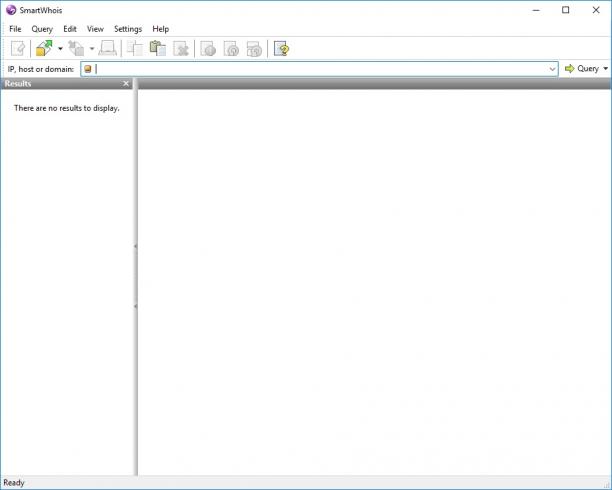
Task: Click the Paste clipboard icon
Action: pyautogui.click(x=158, y=48)
